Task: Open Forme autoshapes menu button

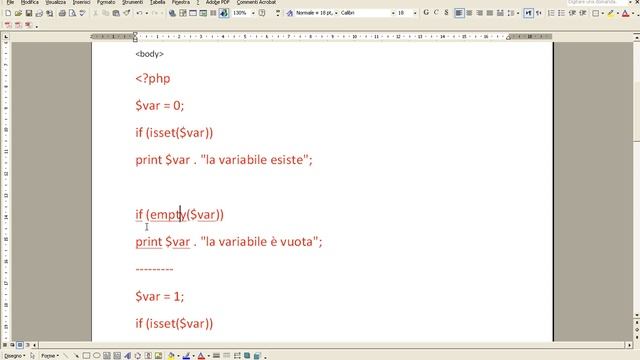Action: click(49, 356)
